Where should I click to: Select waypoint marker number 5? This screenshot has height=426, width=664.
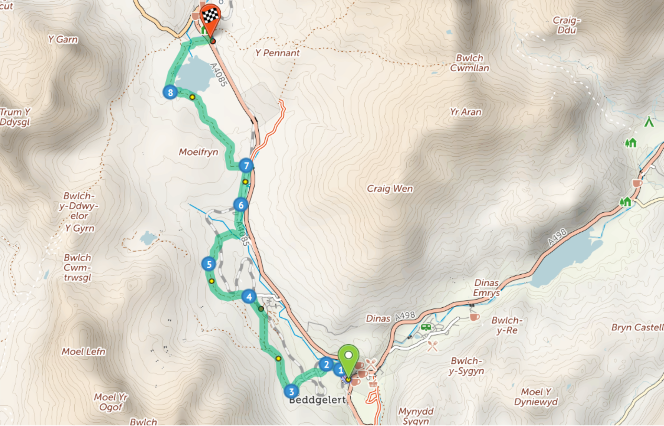pyautogui.click(x=208, y=264)
